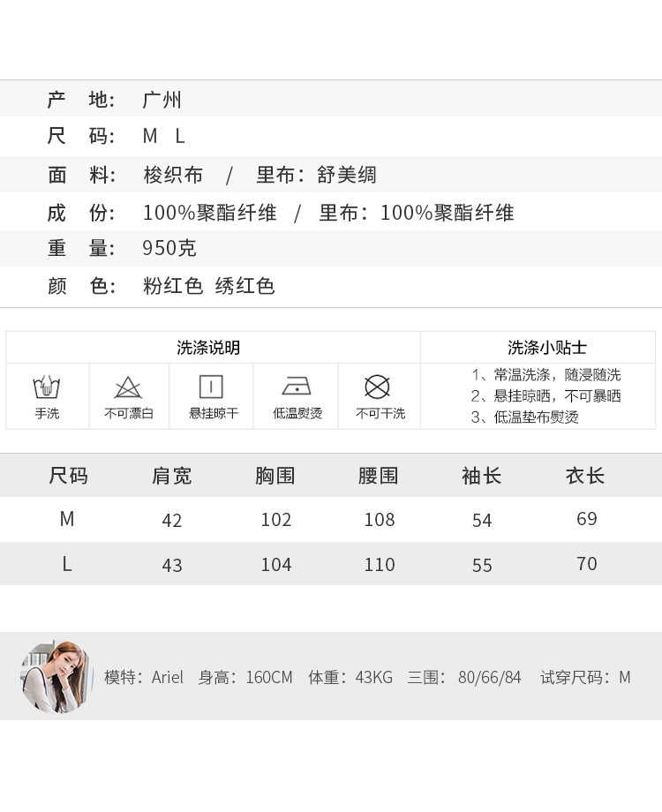Screen dimensions: 662x812
Task: Click the 产地 label
Action: (x=81, y=100)
